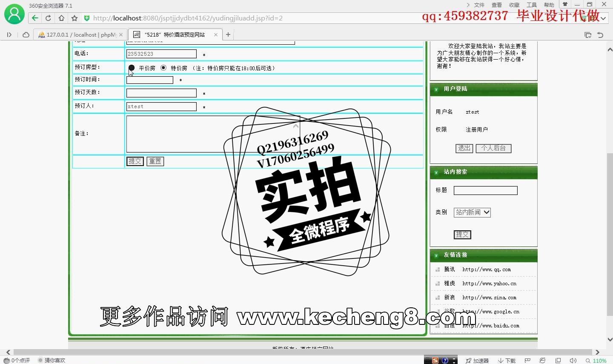Open the 收藏 menu
Image resolution: width=613 pixels, height=364 pixels.
coord(514,5)
